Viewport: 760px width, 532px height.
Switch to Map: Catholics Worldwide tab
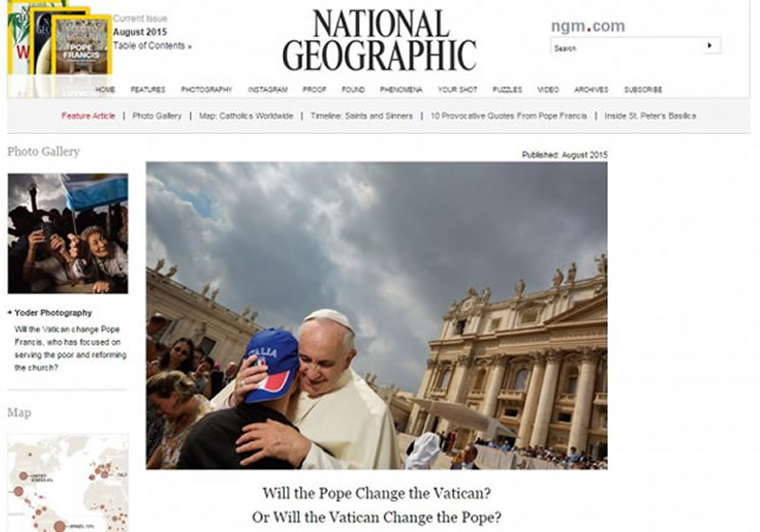click(x=246, y=116)
